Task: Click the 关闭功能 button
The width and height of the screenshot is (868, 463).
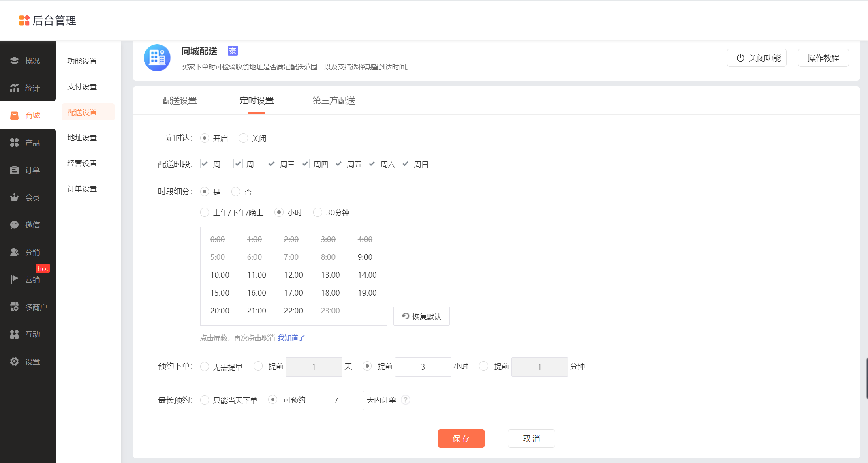Action: [757, 58]
